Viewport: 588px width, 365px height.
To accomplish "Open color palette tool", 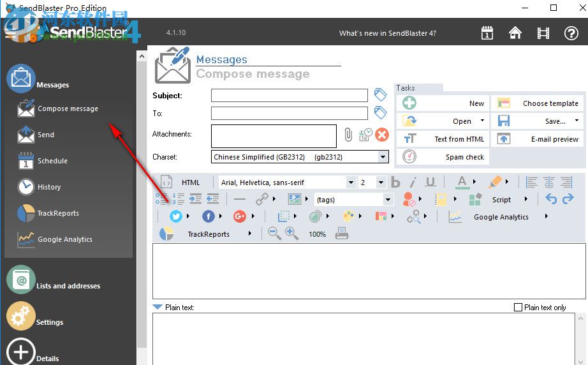I will (x=348, y=216).
